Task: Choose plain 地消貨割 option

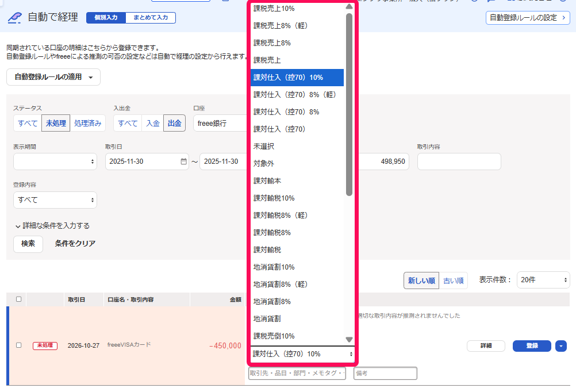Action: point(297,319)
